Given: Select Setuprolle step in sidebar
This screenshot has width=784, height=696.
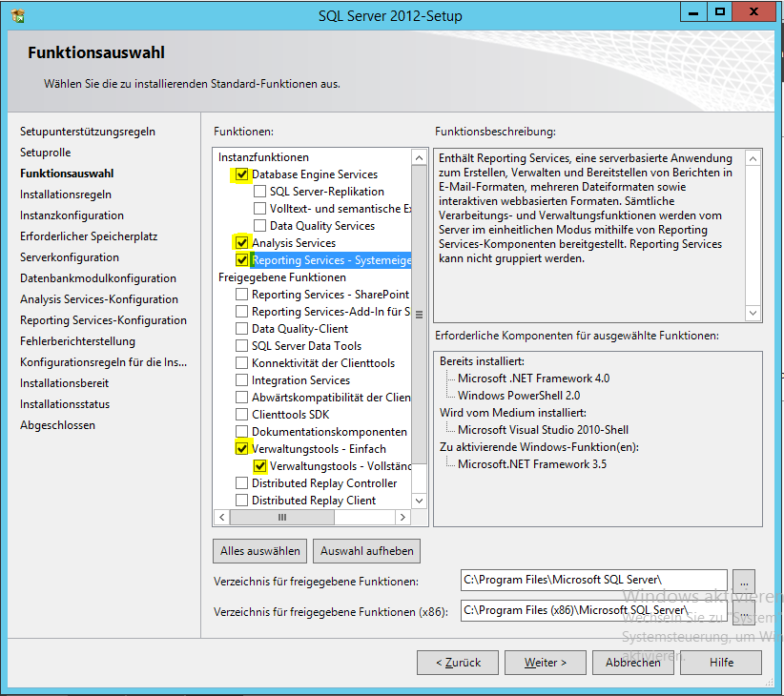Looking at the screenshot, I should pos(46,153).
